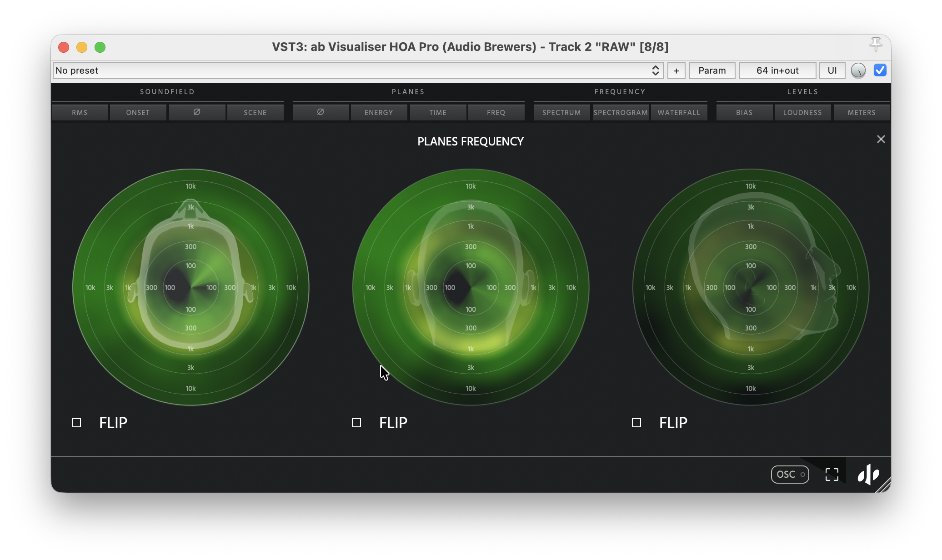
Task: Click the UI button
Action: coord(832,70)
